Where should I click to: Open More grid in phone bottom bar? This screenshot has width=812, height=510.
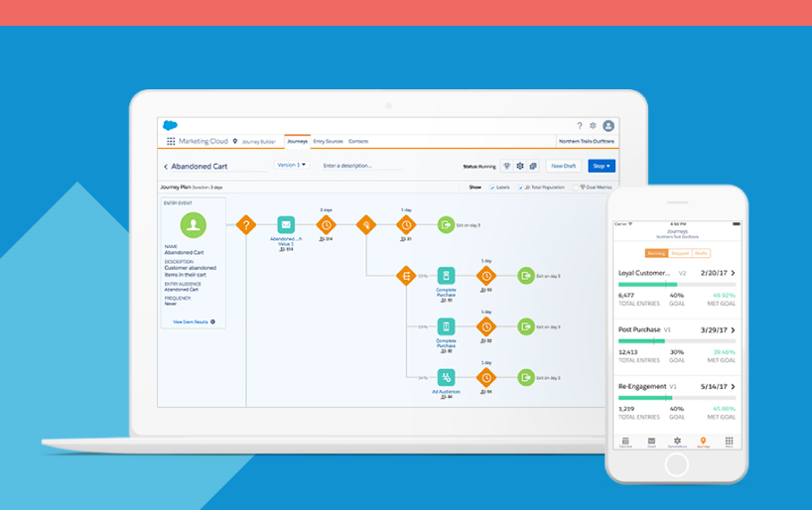730,443
